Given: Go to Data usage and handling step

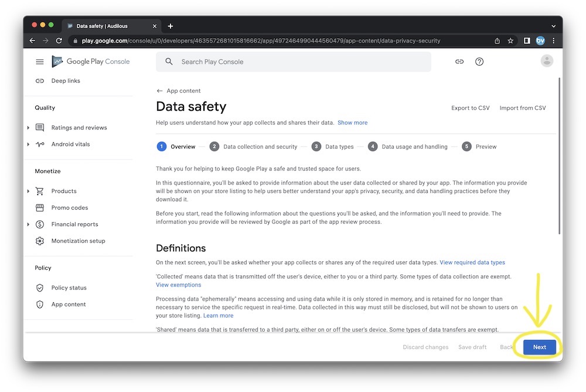Looking at the screenshot, I should 408,146.
